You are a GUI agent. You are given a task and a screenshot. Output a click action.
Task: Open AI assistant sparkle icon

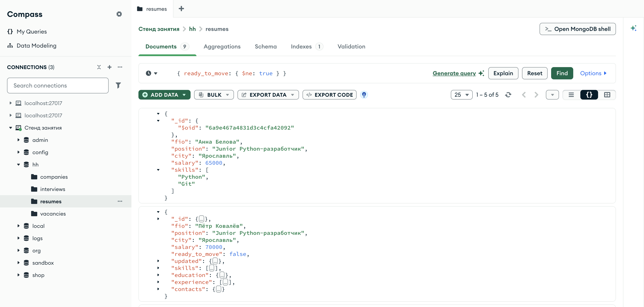pos(633,28)
